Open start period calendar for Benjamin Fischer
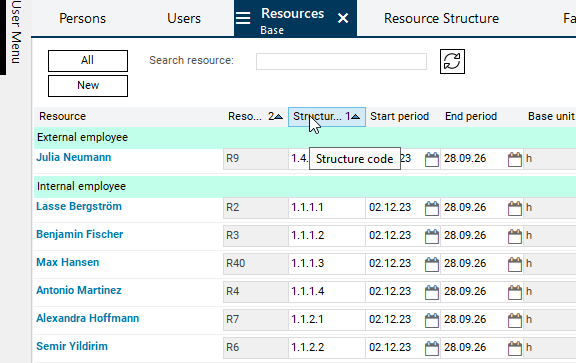This screenshot has height=363, width=576. pos(432,236)
